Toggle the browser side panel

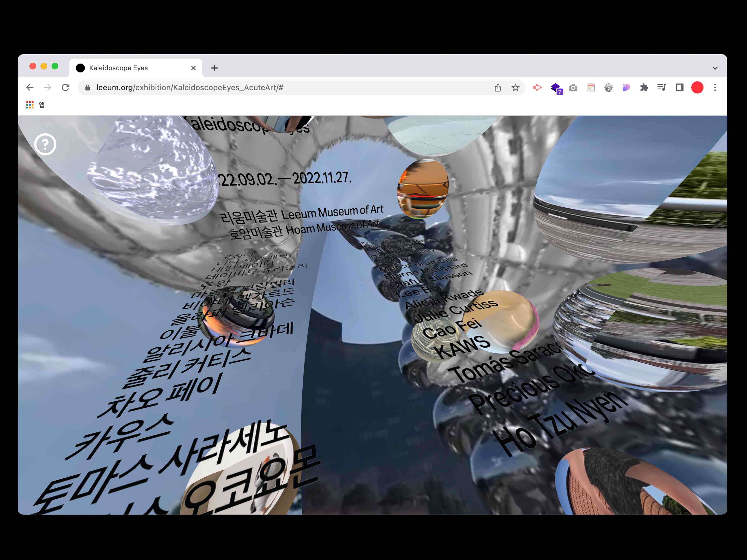pyautogui.click(x=679, y=88)
